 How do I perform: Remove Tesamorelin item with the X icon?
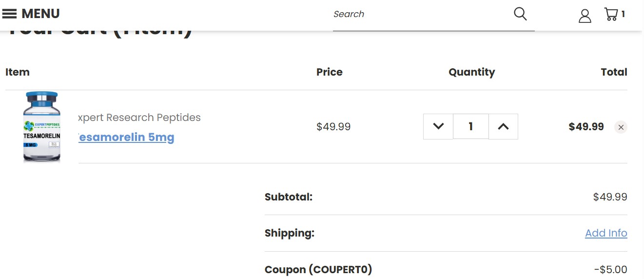(x=621, y=127)
